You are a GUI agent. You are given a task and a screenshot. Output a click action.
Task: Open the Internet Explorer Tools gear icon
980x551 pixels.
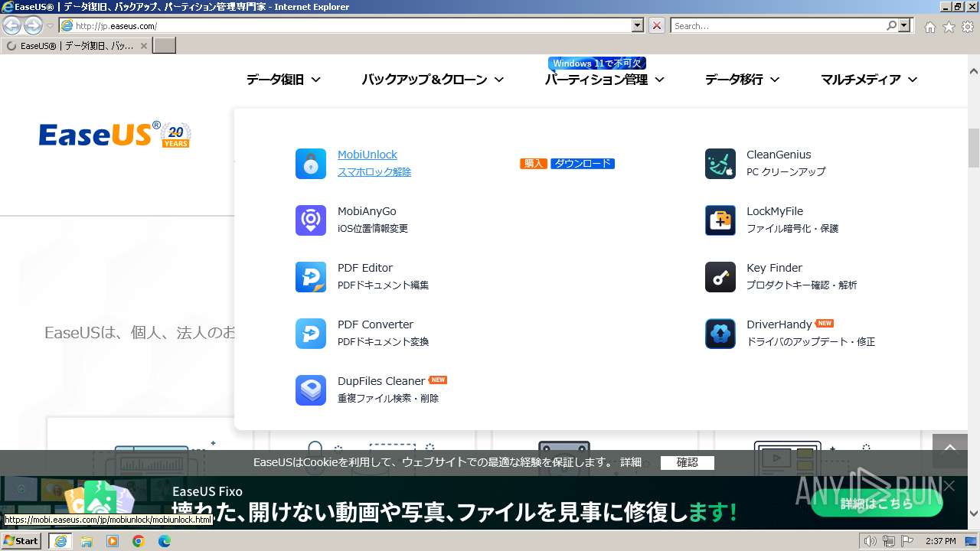[x=968, y=27]
